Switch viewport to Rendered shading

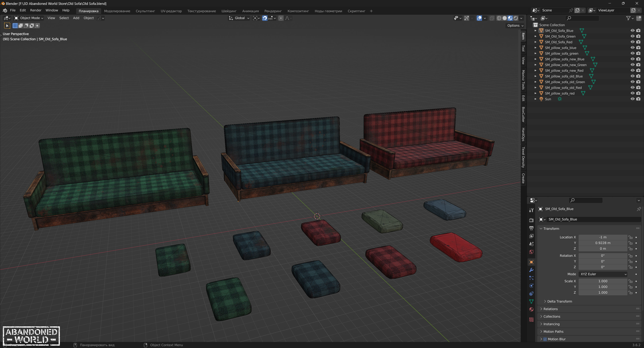tap(516, 18)
